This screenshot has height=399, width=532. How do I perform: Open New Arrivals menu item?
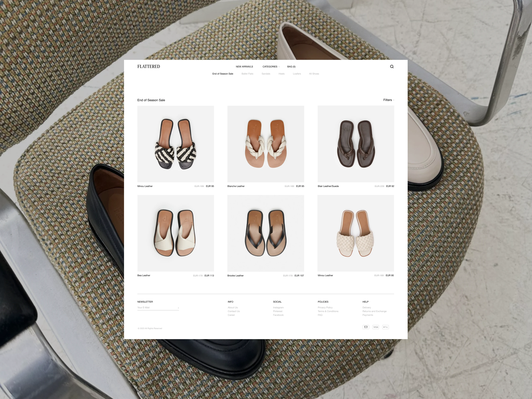pyautogui.click(x=244, y=67)
